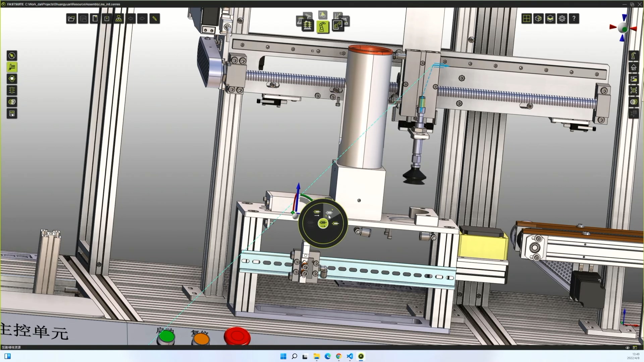This screenshot has height=362, width=644.
Task: Click the home icon in right sidebar
Action: pos(633,67)
